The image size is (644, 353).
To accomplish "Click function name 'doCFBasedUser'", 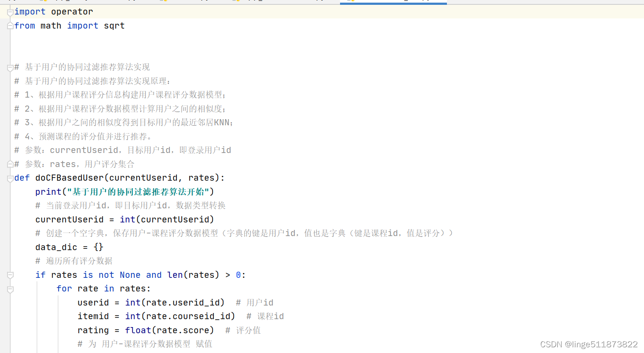I will [70, 178].
